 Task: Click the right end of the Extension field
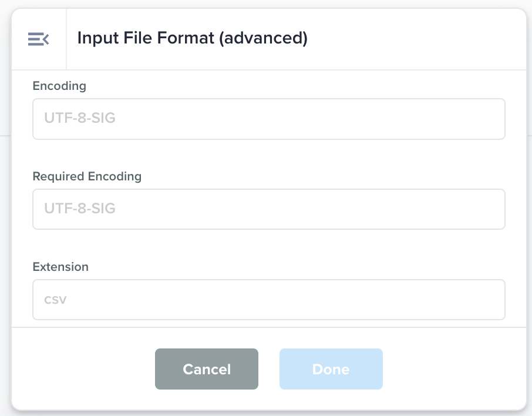[487, 300]
